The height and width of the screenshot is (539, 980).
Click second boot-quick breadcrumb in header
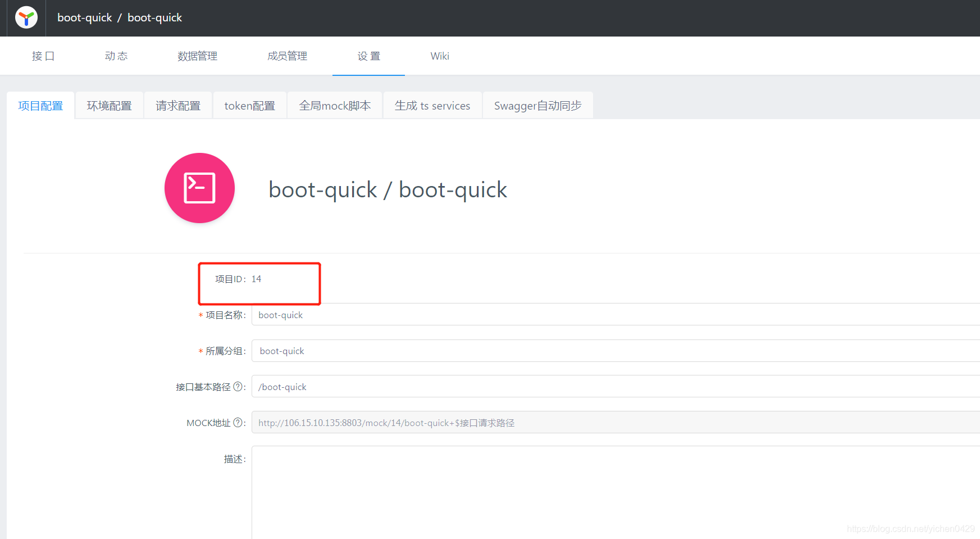(155, 18)
